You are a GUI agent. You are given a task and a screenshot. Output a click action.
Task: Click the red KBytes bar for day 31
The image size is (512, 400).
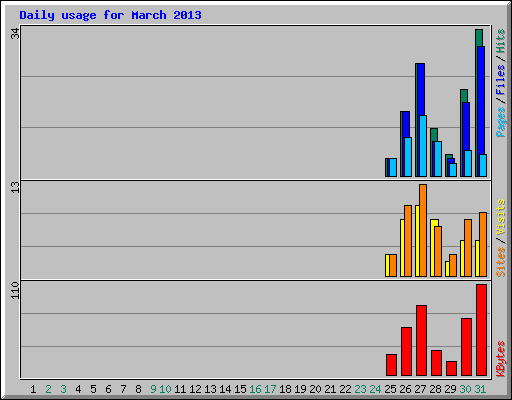click(x=481, y=330)
